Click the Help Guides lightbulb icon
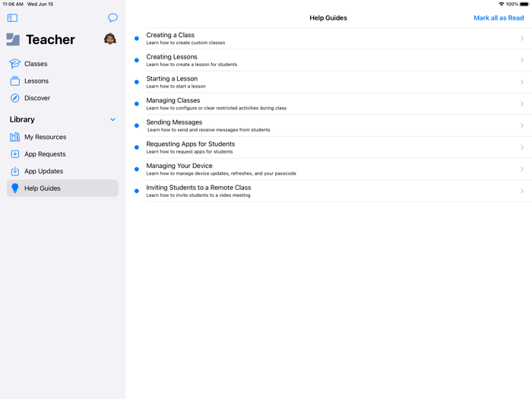532x399 pixels. click(x=15, y=188)
